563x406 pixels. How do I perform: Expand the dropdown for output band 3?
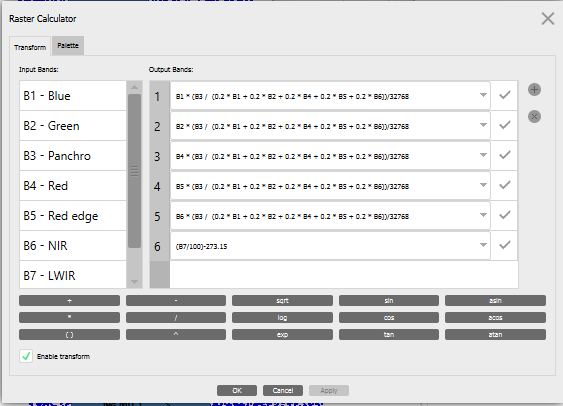click(x=483, y=155)
